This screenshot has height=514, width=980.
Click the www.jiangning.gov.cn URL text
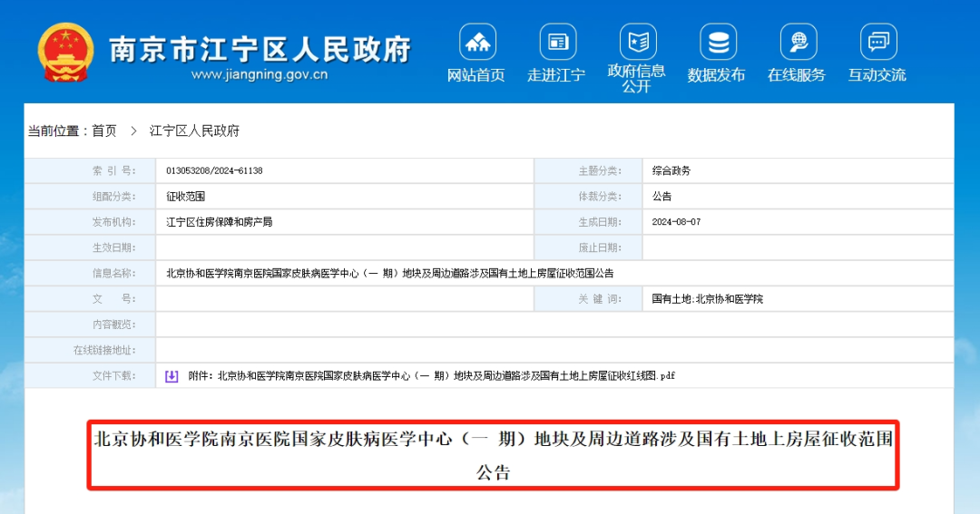coord(260,75)
